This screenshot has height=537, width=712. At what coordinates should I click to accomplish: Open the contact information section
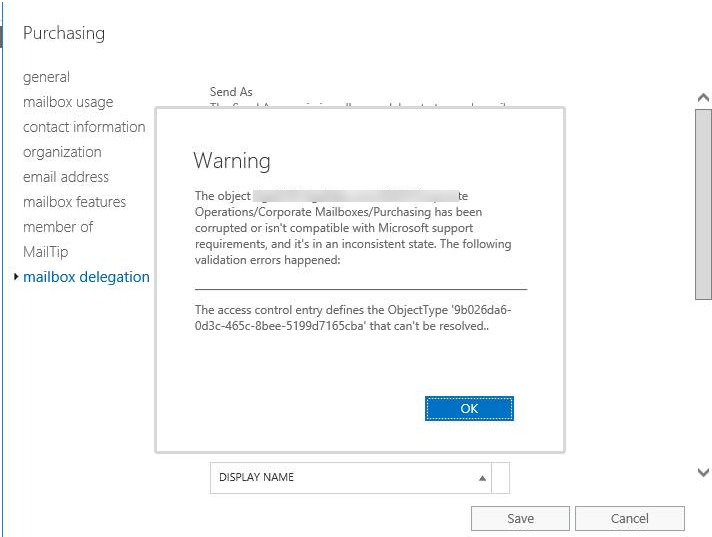click(x=84, y=127)
